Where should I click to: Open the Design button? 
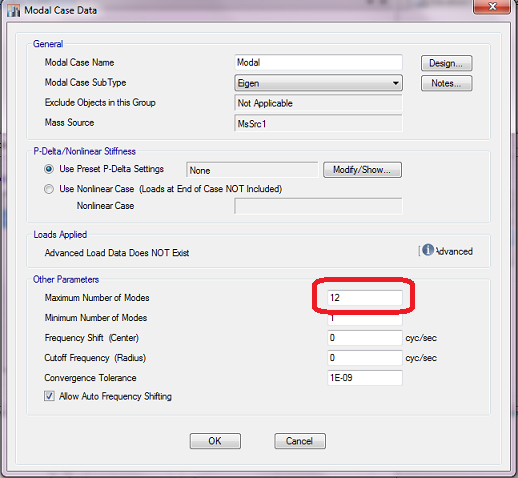(446, 63)
